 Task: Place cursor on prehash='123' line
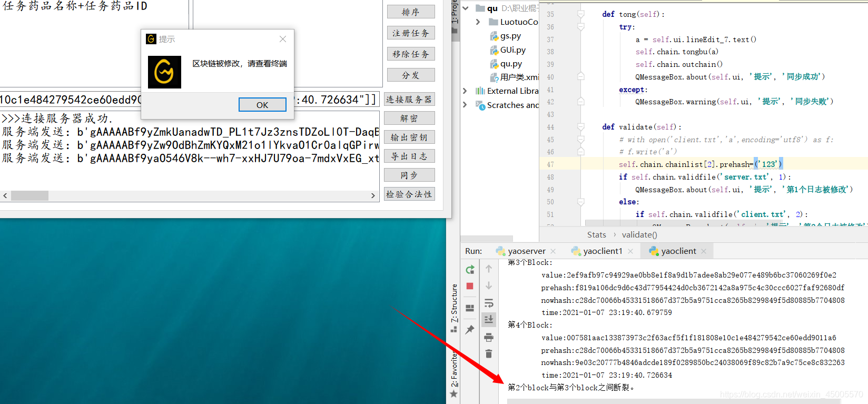tap(701, 164)
